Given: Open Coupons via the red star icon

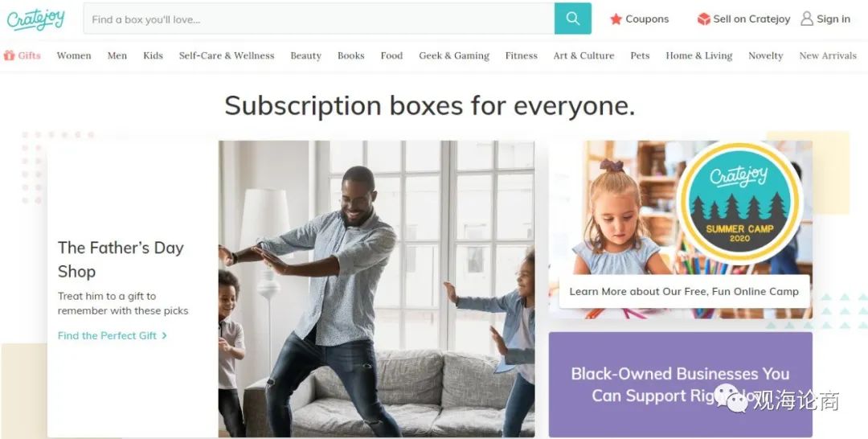Looking at the screenshot, I should [616, 19].
